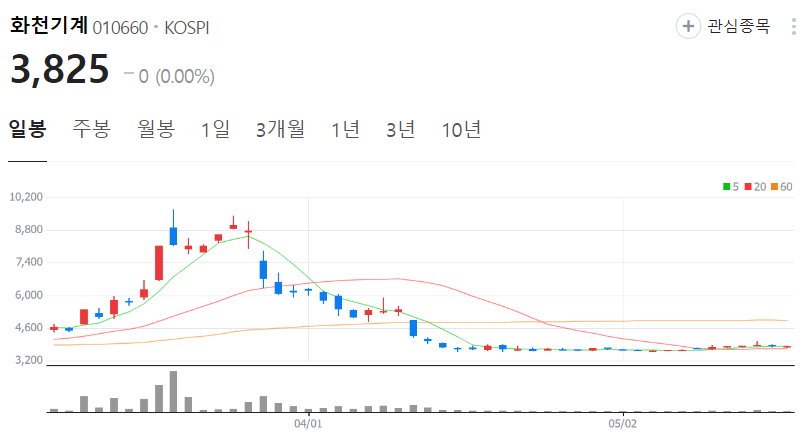
Task: Click the 화천기계 stock name
Action: (x=49, y=25)
